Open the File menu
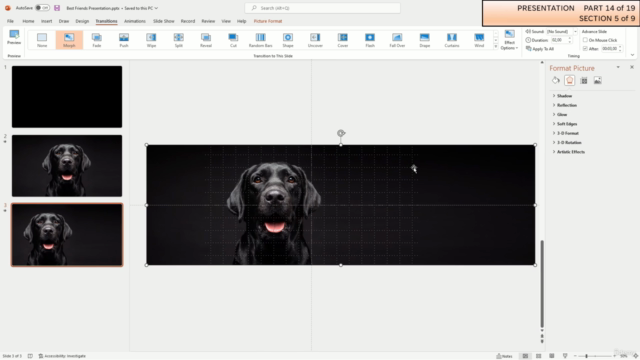The height and width of the screenshot is (360, 640). click(10, 21)
